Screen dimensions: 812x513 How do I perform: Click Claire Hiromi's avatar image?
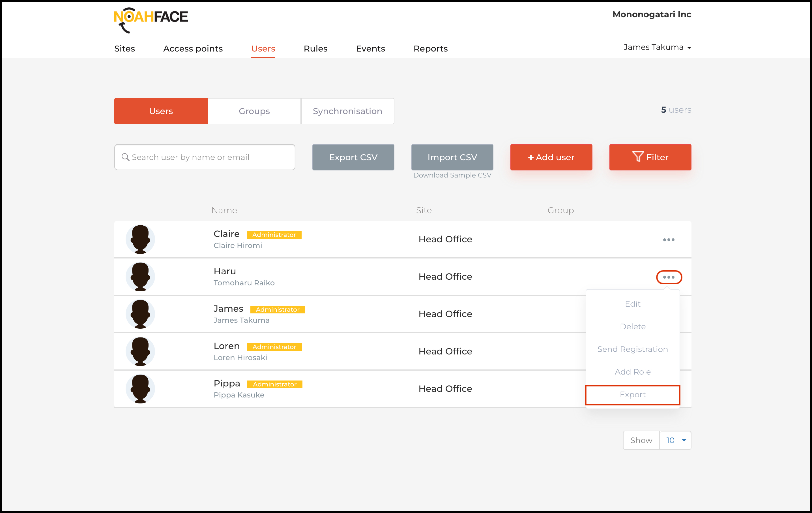click(140, 239)
